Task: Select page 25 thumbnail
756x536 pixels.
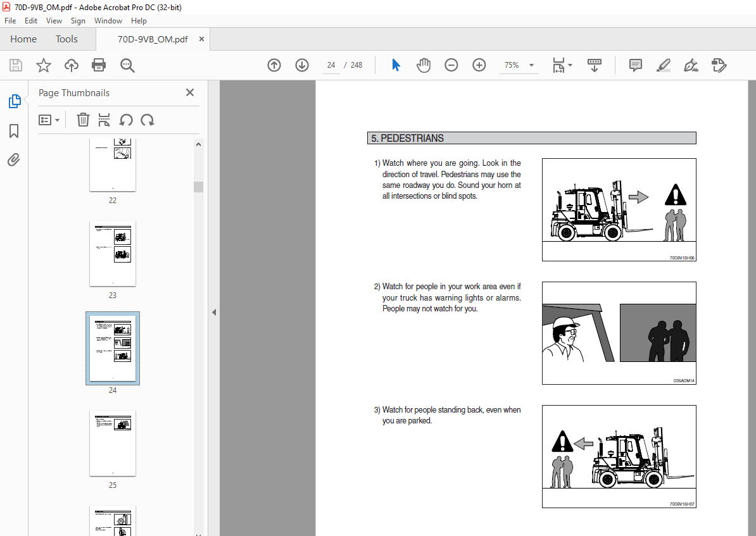Action: pyautogui.click(x=113, y=444)
